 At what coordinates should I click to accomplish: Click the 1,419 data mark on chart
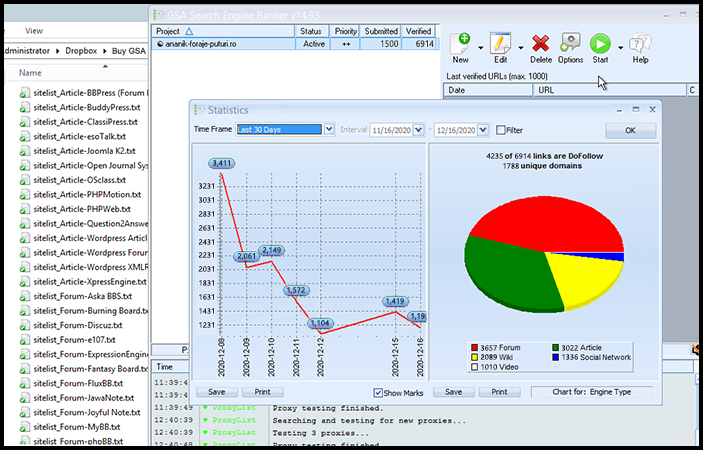click(395, 302)
